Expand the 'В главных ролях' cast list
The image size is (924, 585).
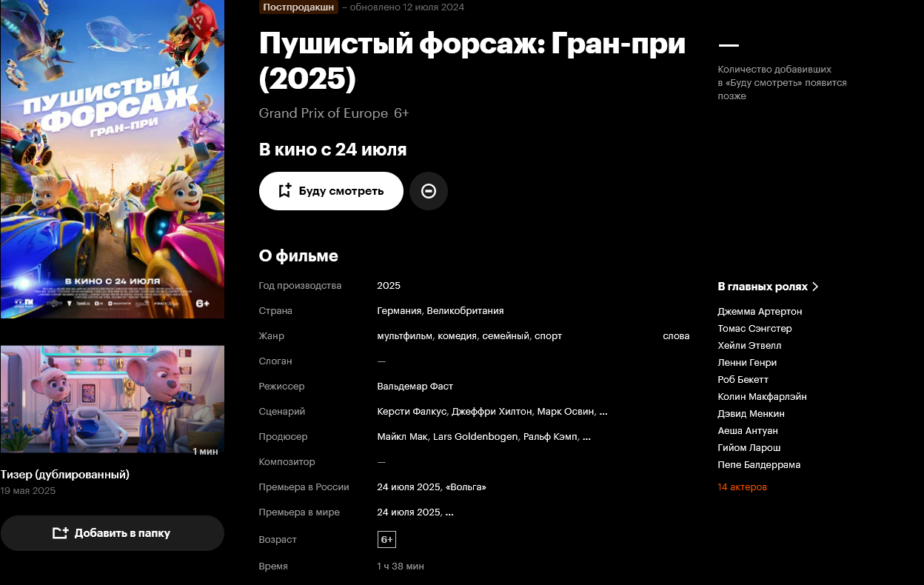768,287
